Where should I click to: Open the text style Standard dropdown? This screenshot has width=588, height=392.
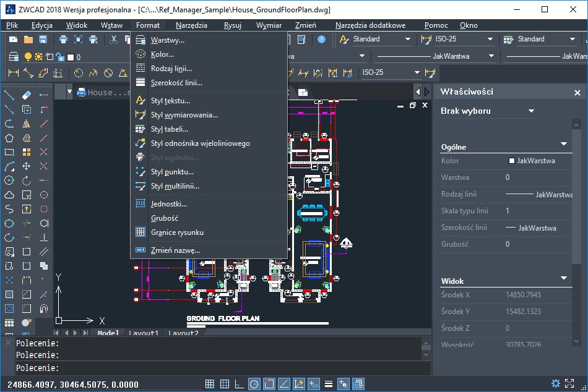click(407, 39)
